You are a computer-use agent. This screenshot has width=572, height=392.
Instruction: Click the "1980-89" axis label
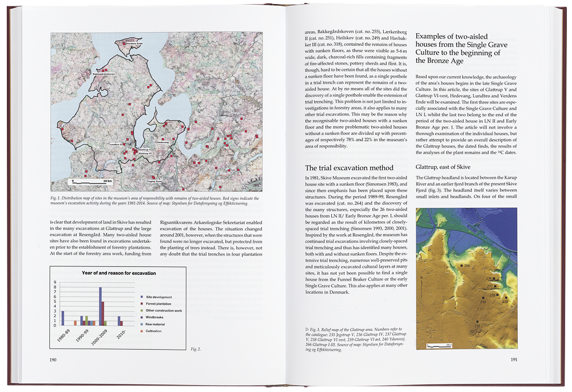[63, 335]
